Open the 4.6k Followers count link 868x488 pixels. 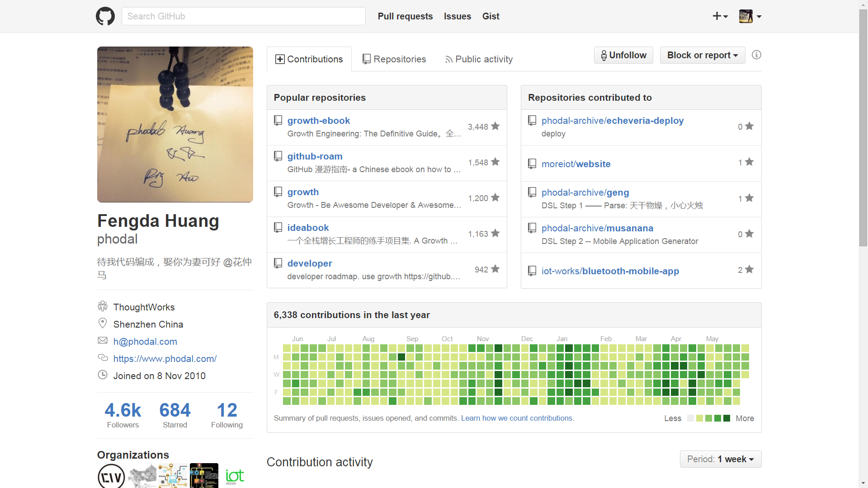coord(123,415)
